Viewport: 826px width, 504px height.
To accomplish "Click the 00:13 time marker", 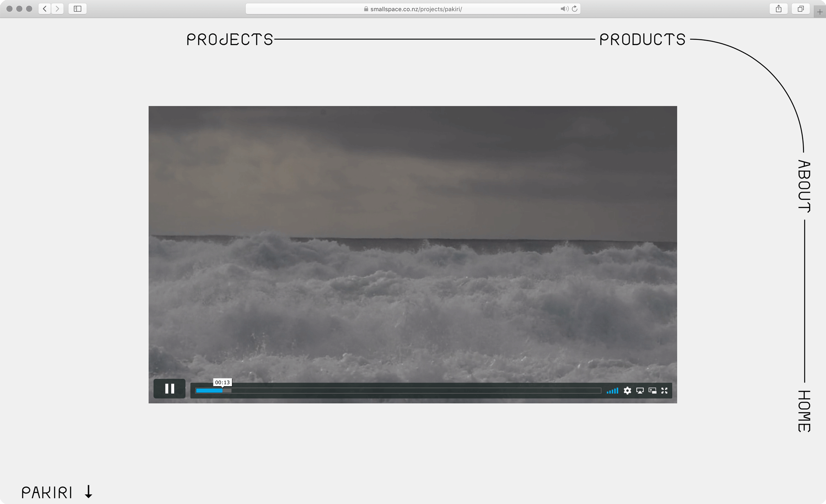I will click(222, 382).
